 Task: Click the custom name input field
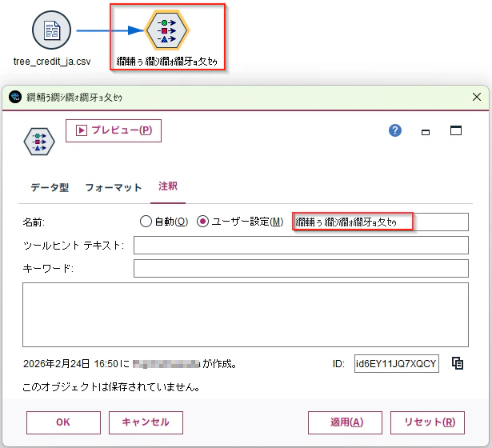(380, 222)
